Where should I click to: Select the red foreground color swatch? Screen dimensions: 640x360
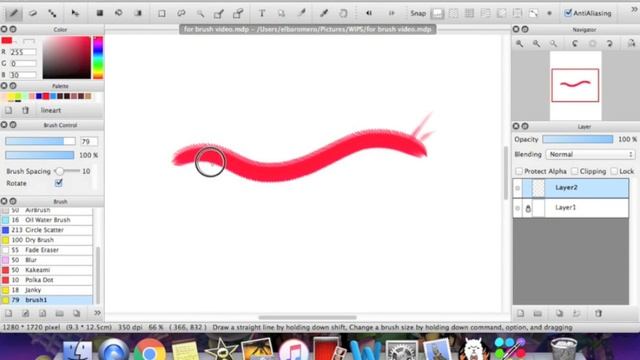pyautogui.click(x=7, y=40)
